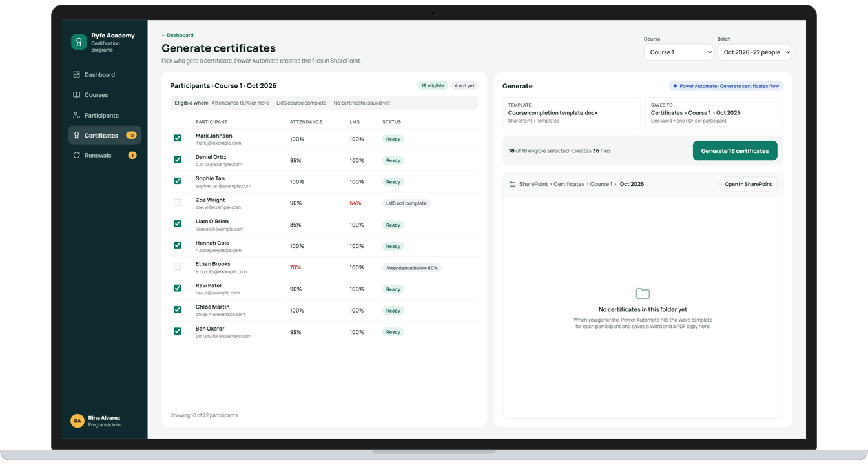Click the Dashboard grid icon in sidebar
This screenshot has width=868, height=465.
click(76, 75)
